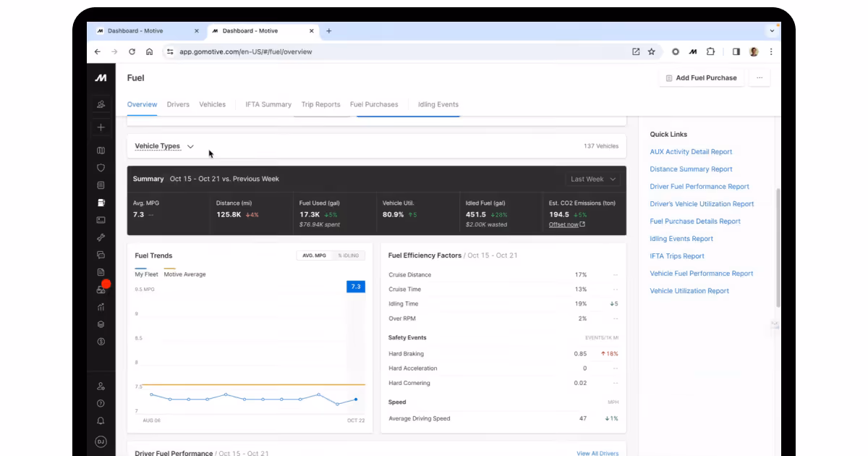Open the Messages chat icon in the sidebar

(101, 255)
